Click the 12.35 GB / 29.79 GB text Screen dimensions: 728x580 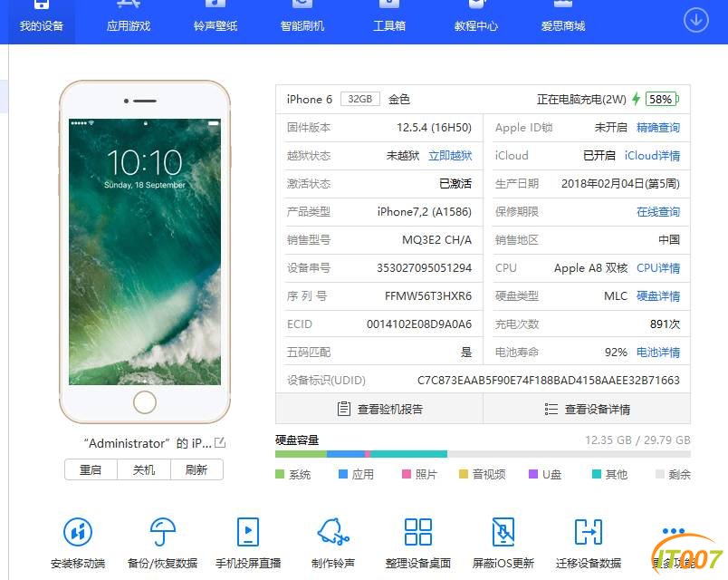[x=638, y=440]
